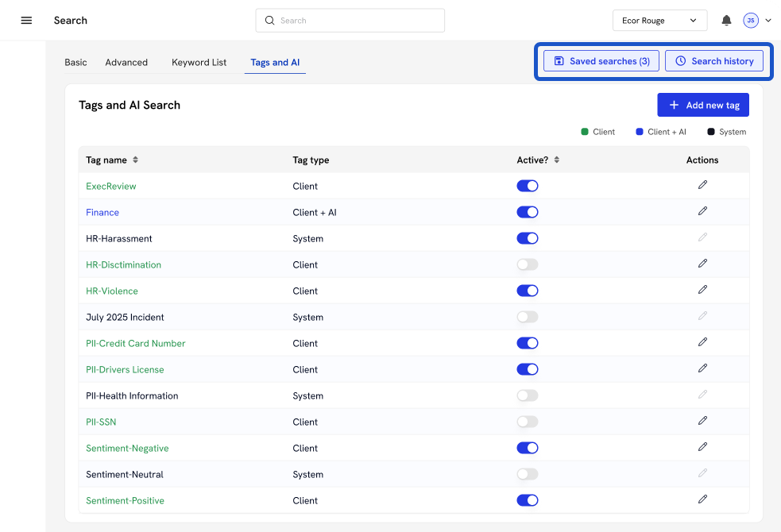Screen dimensions: 781x532
Task: Disable the ExecReview active toggle
Action: [x=528, y=186]
